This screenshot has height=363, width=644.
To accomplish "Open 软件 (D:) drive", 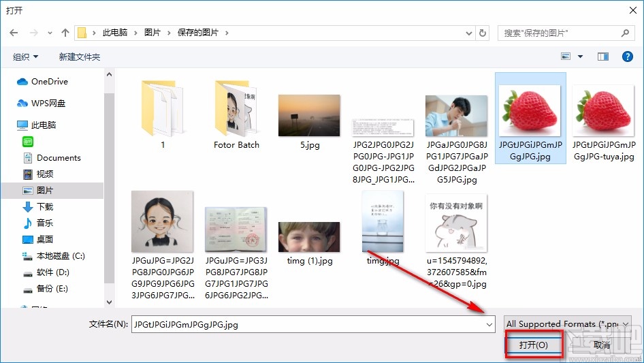I will [x=46, y=272].
